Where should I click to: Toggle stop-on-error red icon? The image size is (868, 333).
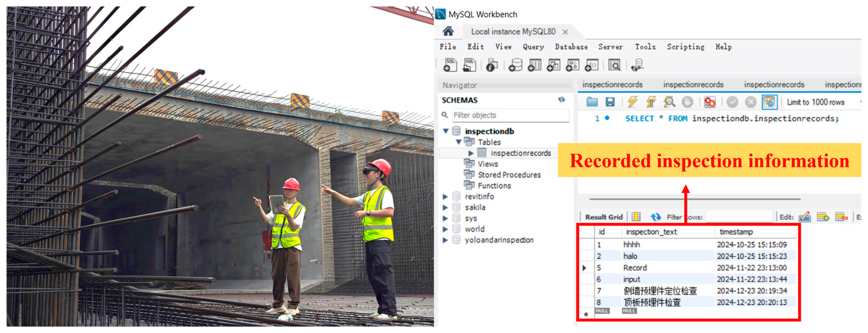coord(710,102)
